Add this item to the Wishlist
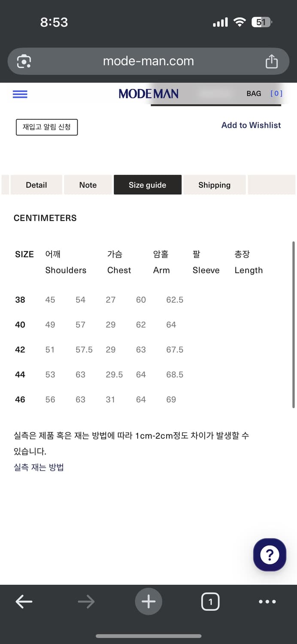Screen dimensions: 297x644 click(251, 125)
